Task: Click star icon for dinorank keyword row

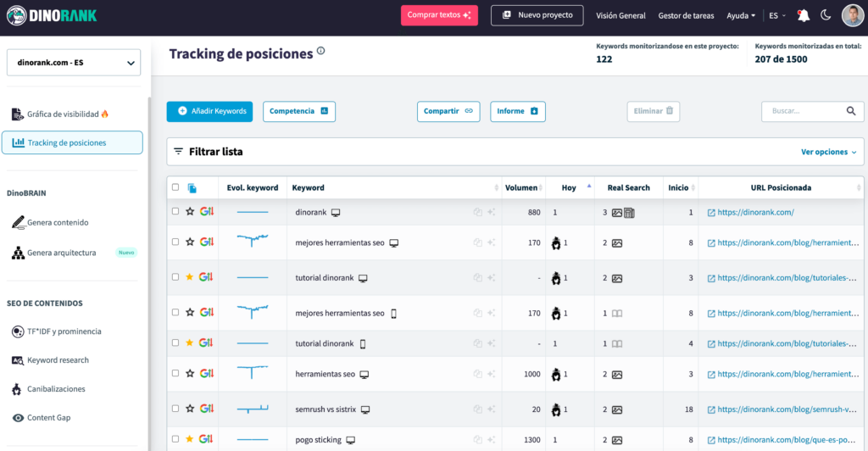Action: [x=190, y=212]
